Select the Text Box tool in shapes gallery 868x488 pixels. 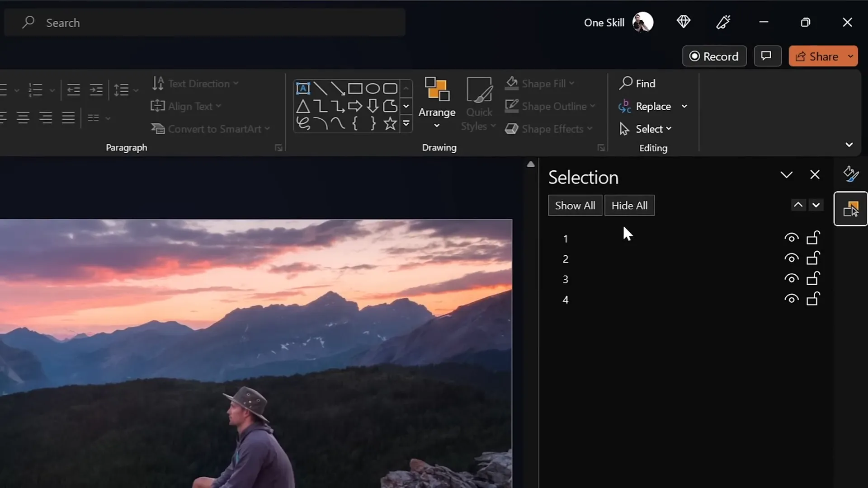(303, 88)
